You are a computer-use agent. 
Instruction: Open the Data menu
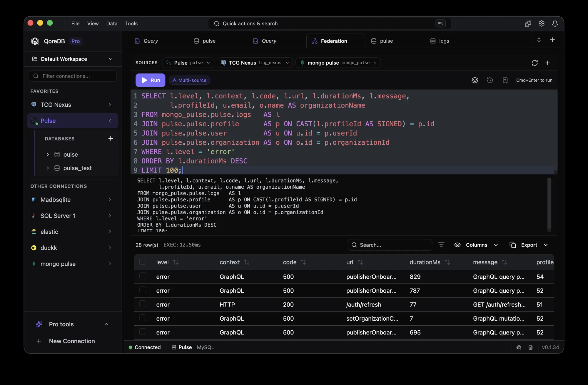[112, 24]
